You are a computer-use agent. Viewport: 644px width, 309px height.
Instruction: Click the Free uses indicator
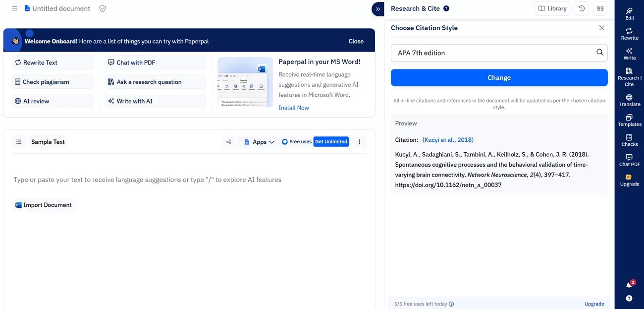(x=297, y=142)
